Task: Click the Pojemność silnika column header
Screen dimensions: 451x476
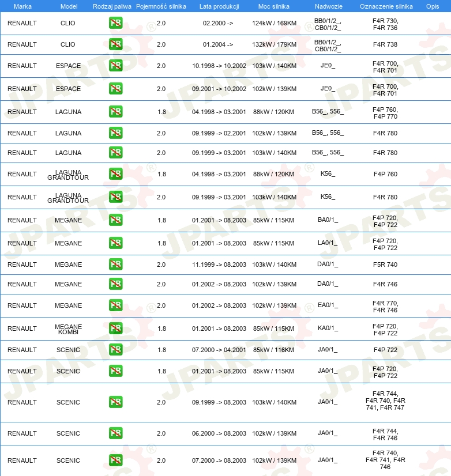Action: click(161, 6)
